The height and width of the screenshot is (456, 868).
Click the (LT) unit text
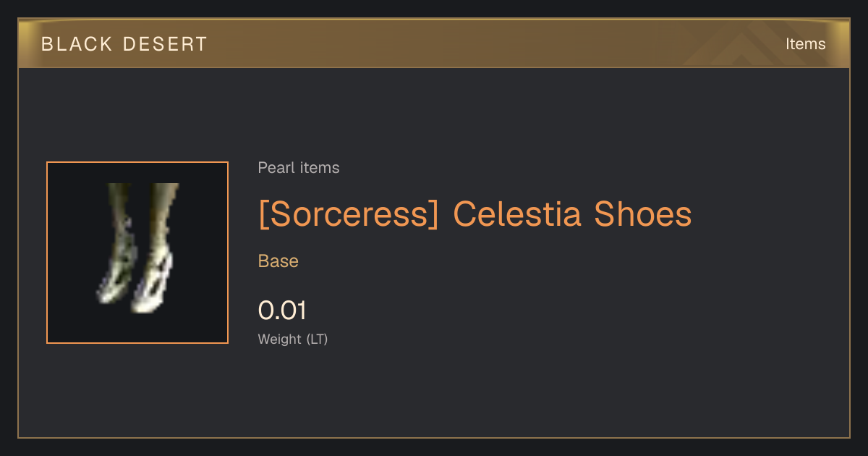[x=317, y=339]
